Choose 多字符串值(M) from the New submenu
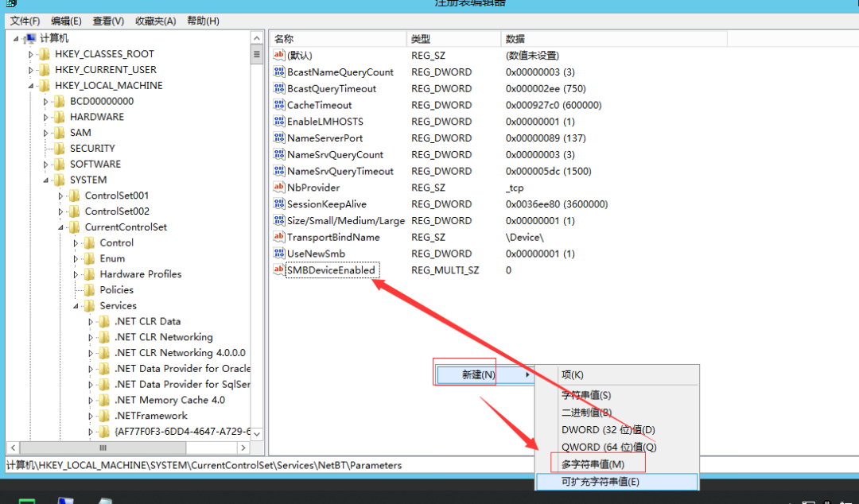The image size is (859, 504). 591,463
